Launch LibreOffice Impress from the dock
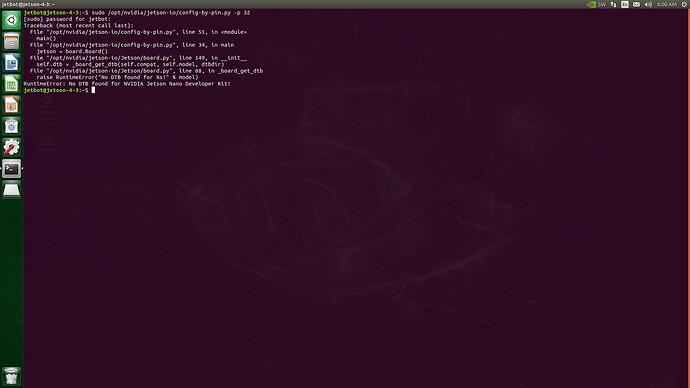Image resolution: width=690 pixels, height=388 pixels. pos(11,105)
